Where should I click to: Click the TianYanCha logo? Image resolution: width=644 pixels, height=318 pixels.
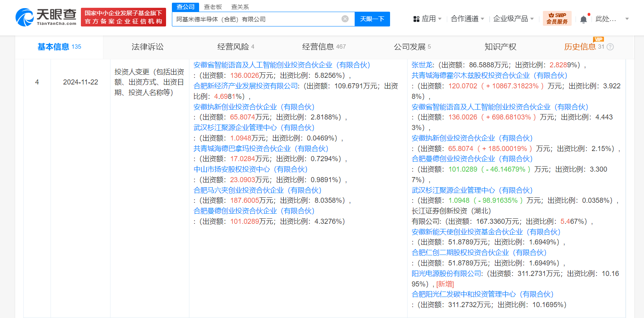(x=46, y=17)
